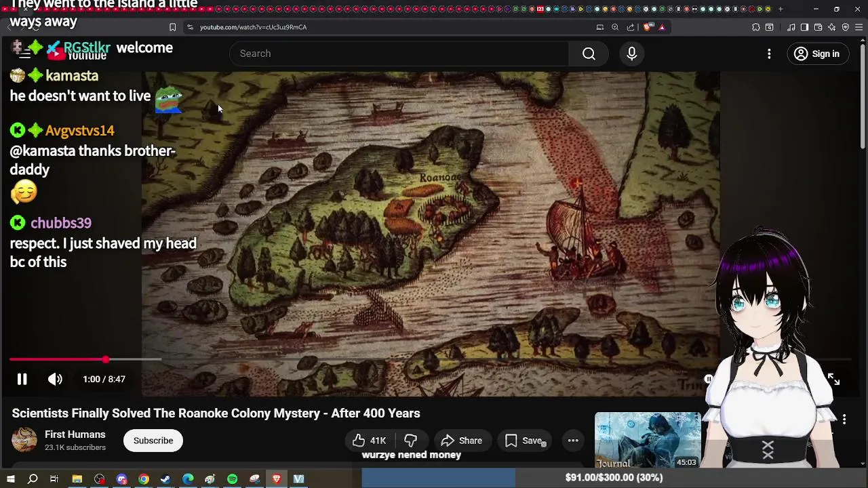Open the browser extensions puzzle icon
Image resolution: width=868 pixels, height=488 pixels.
tap(756, 27)
